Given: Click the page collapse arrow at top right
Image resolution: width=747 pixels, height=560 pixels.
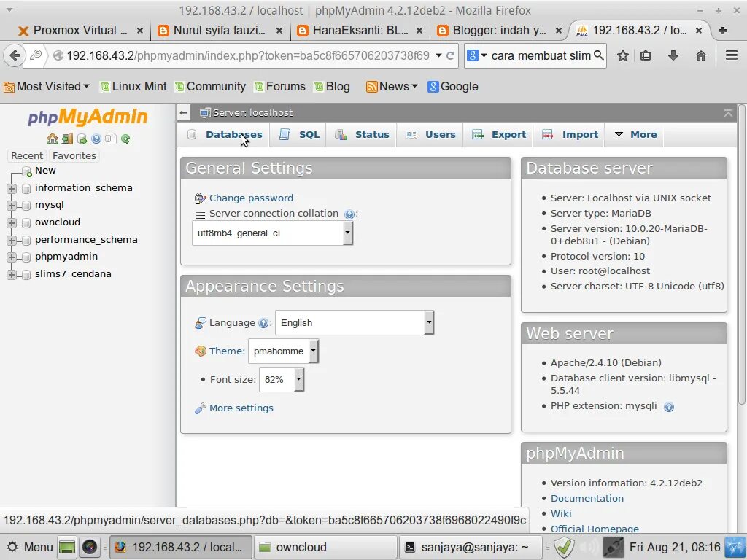Looking at the screenshot, I should [x=728, y=113].
